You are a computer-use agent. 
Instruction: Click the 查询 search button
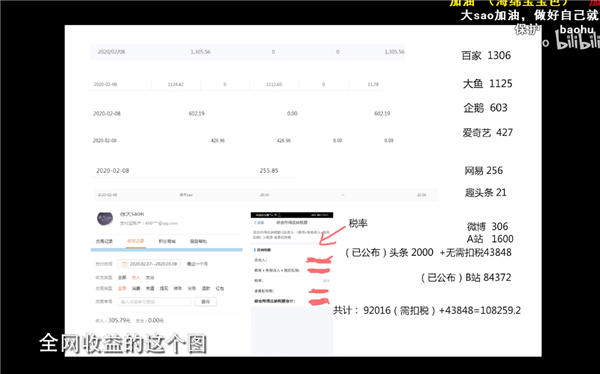pos(205,302)
